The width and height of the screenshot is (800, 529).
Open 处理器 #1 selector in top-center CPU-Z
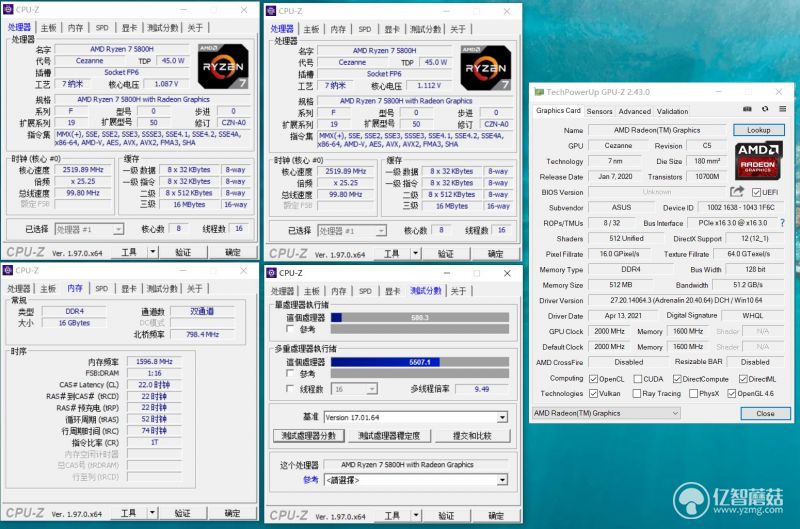coord(352,231)
